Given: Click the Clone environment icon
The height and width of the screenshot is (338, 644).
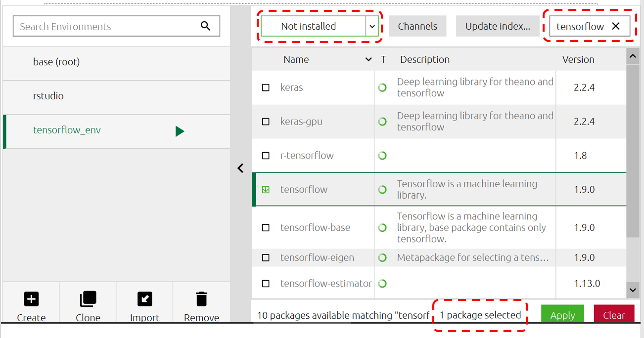Looking at the screenshot, I should (x=88, y=299).
